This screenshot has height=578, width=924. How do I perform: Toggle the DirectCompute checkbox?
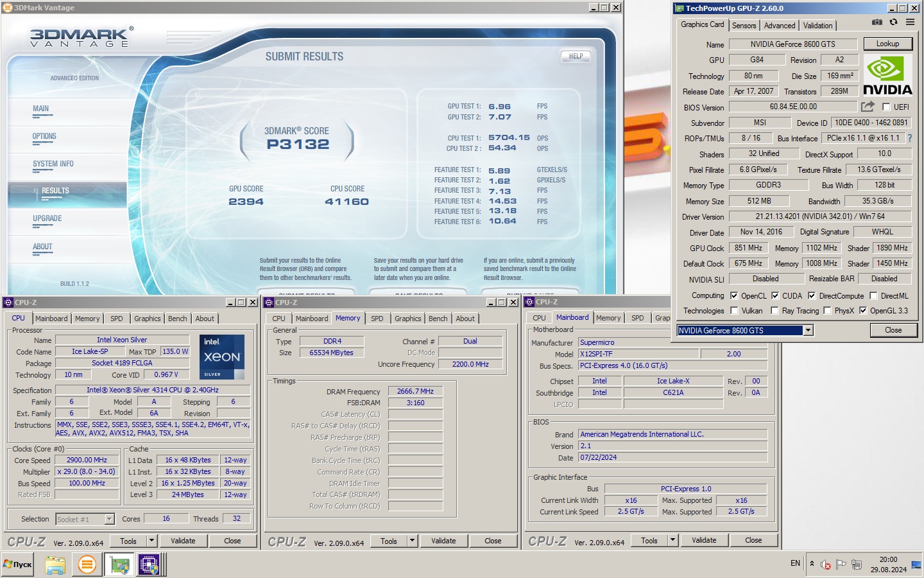click(x=812, y=296)
